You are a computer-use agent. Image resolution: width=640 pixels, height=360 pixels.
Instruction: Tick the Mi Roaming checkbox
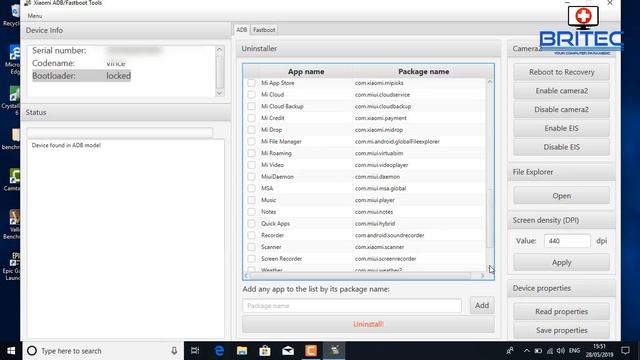[x=251, y=153]
